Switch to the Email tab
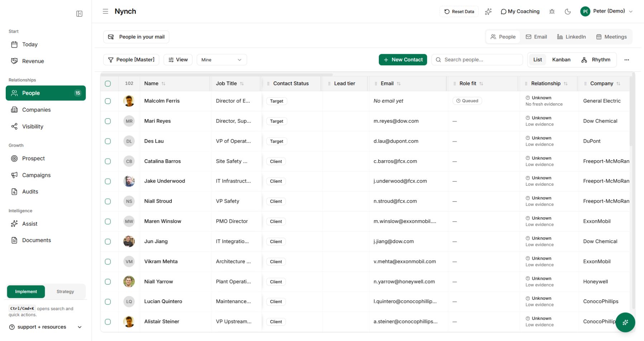Image resolution: width=644 pixels, height=341 pixels. pyautogui.click(x=536, y=37)
